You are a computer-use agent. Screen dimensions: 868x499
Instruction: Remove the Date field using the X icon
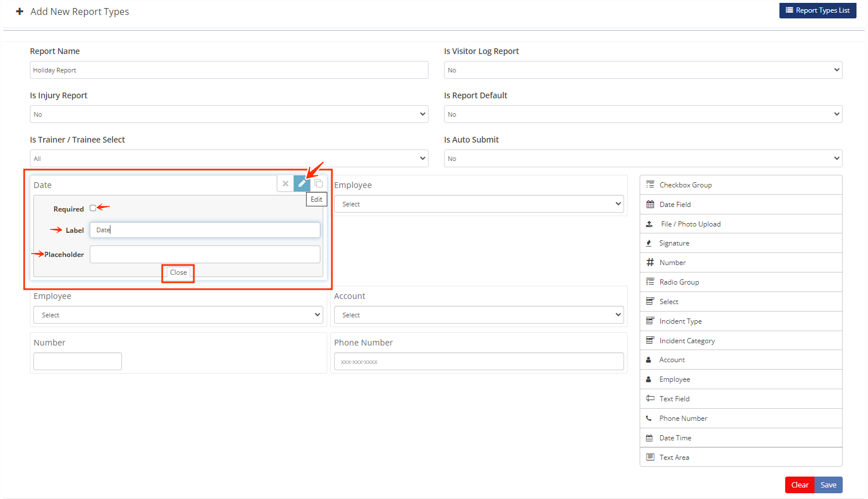(x=285, y=183)
